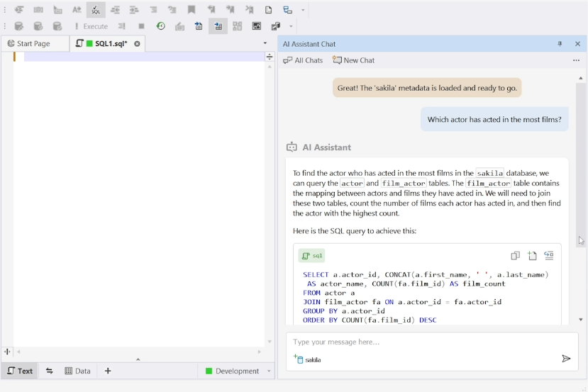Swap Text and Data views icon

(50, 371)
